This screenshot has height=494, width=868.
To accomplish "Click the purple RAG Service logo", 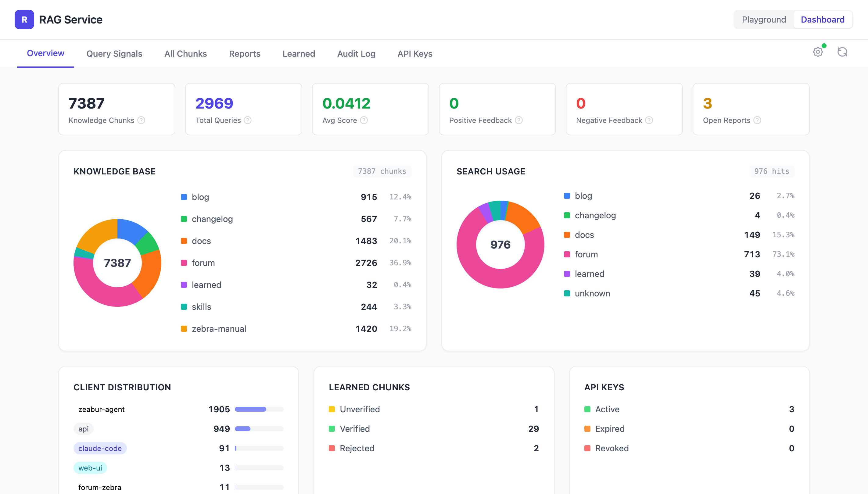I will [24, 19].
